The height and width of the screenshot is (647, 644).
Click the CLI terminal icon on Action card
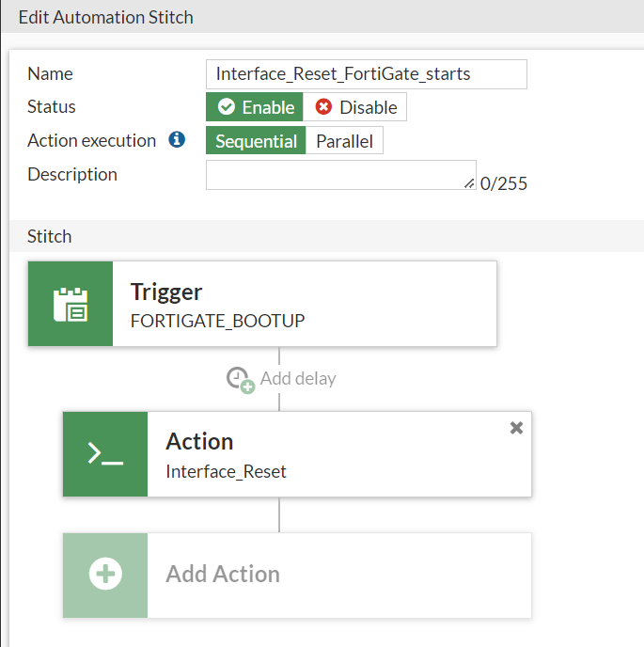(x=105, y=454)
